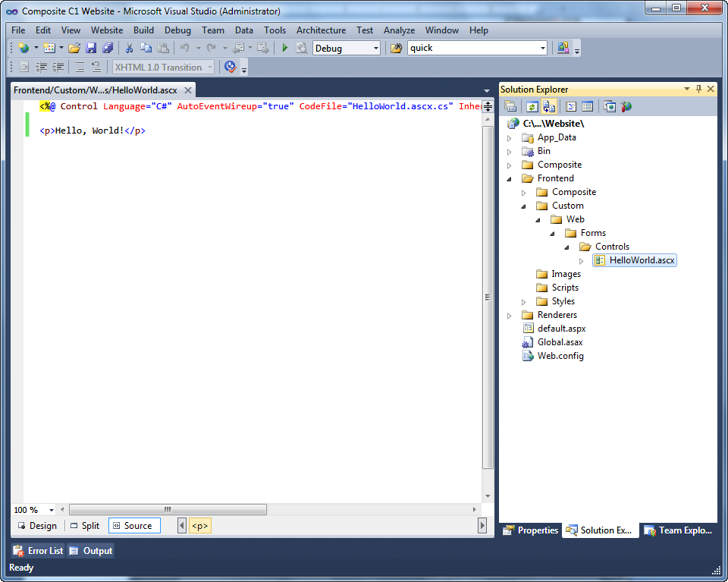
Task: Expand the App_Data folder node
Action: click(x=510, y=138)
